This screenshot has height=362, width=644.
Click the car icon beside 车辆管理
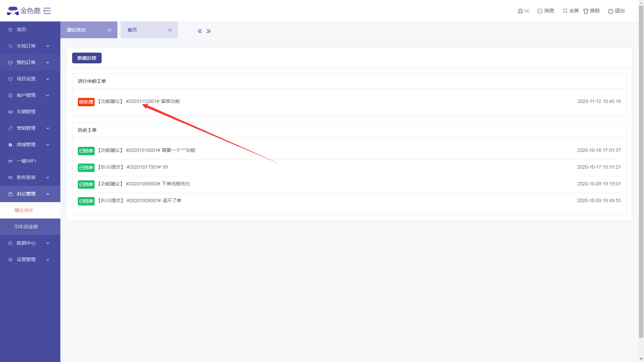coord(10,112)
